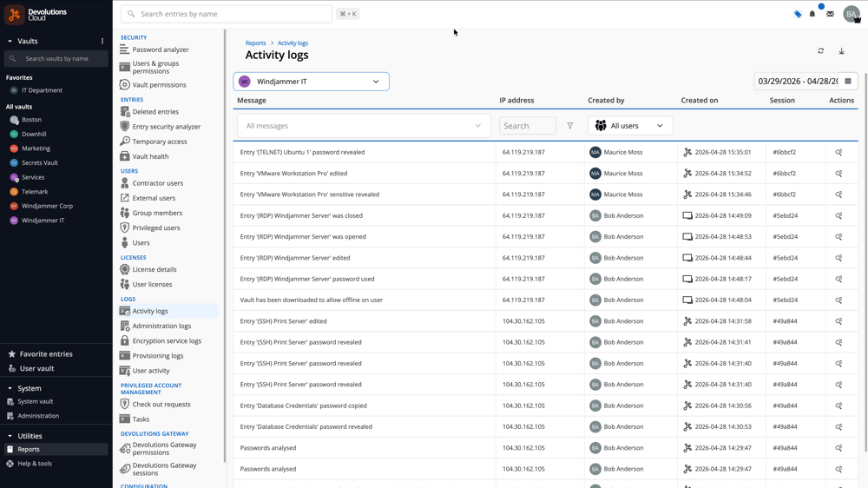The image size is (868, 488).
Task: Select Group members in reports menu
Action: [x=157, y=214]
